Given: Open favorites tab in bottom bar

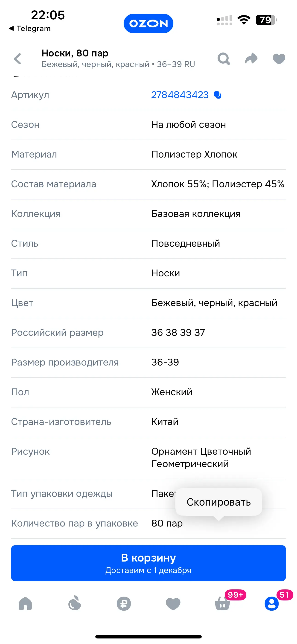Looking at the screenshot, I should (173, 604).
